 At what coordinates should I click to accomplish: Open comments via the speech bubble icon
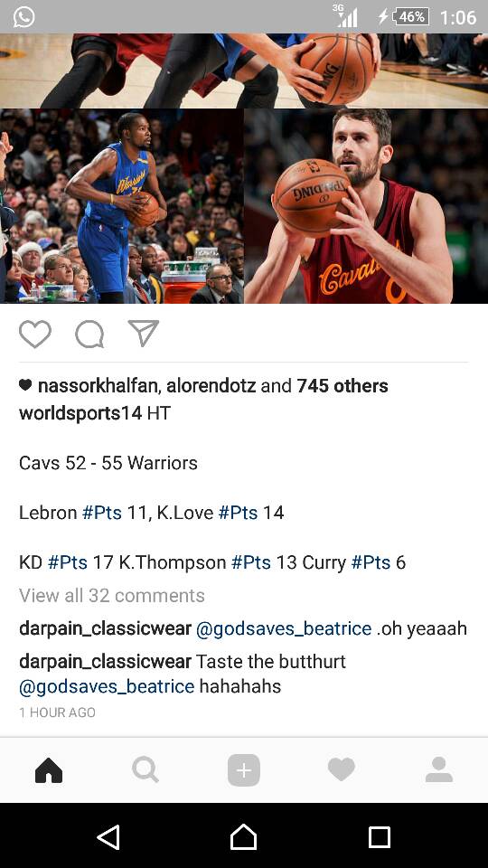click(89, 335)
